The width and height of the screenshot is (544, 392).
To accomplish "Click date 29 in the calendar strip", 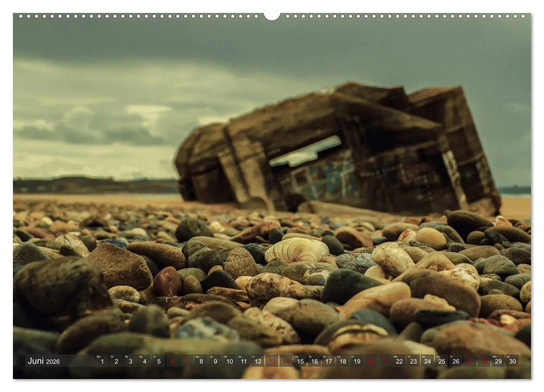I will click(498, 361).
